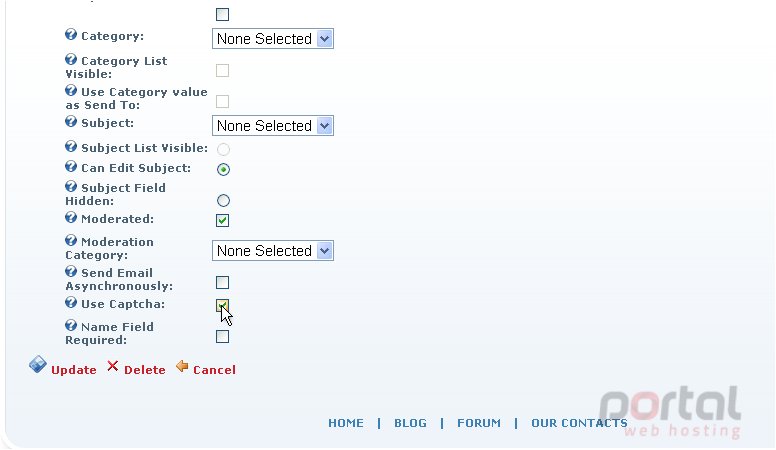Open the Category dropdown list
Screen dimensions: 776x450
coord(273,39)
